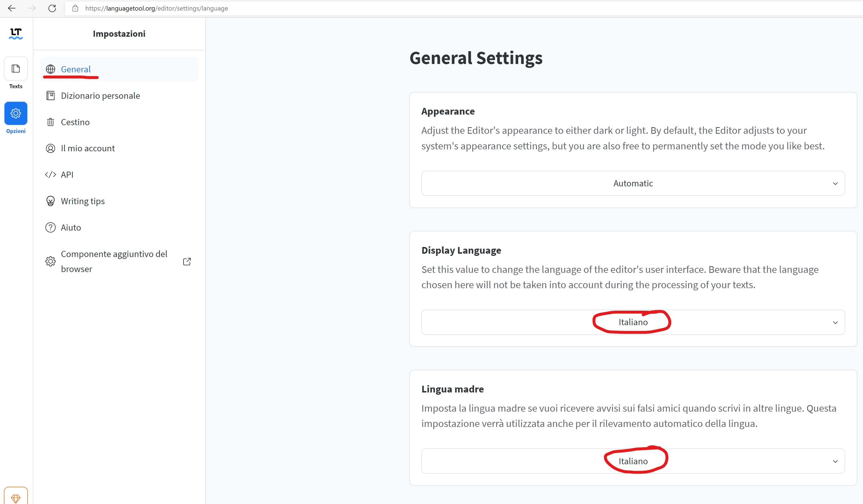Open Il mio account settings

click(x=88, y=149)
